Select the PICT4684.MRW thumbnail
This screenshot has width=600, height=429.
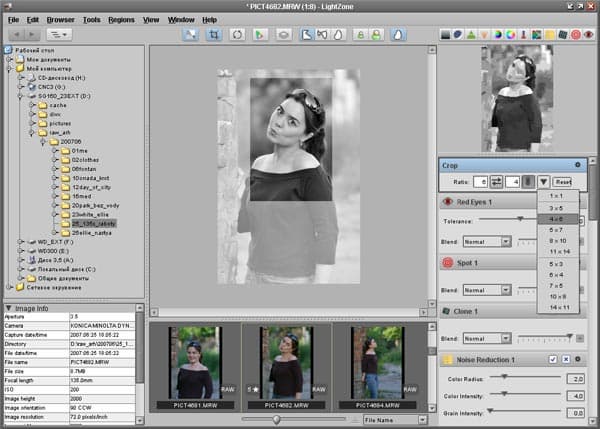click(379, 364)
